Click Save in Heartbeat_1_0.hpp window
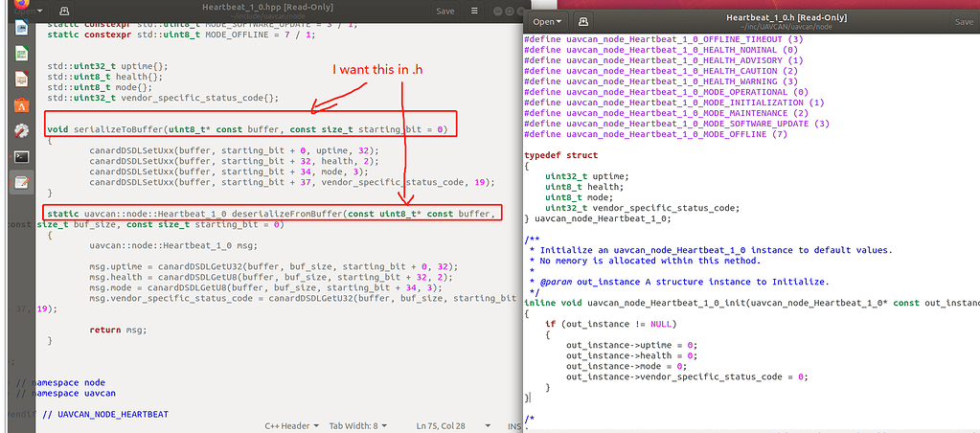Viewport: 980px width, 433px height. [445, 11]
